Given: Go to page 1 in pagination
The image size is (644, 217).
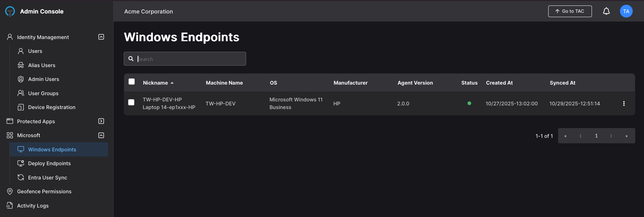Looking at the screenshot, I should (596, 136).
